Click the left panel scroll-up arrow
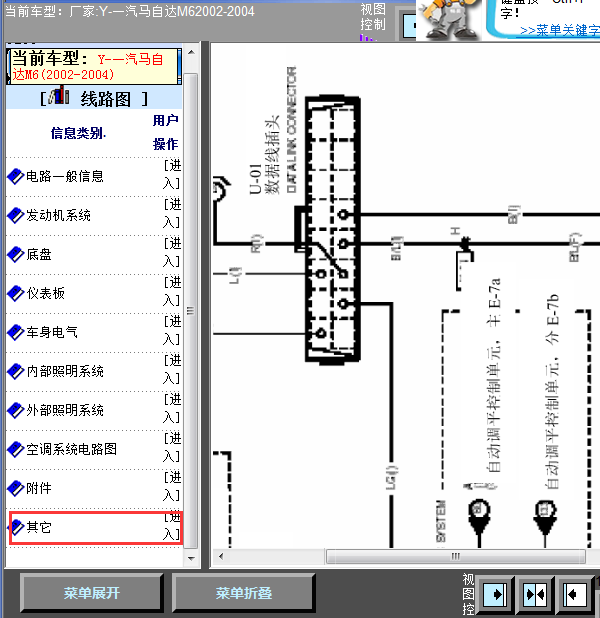Image resolution: width=600 pixels, height=618 pixels. tap(191, 52)
